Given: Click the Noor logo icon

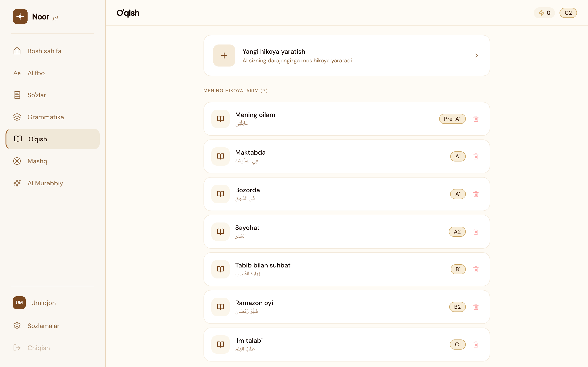Looking at the screenshot, I should click(x=20, y=17).
